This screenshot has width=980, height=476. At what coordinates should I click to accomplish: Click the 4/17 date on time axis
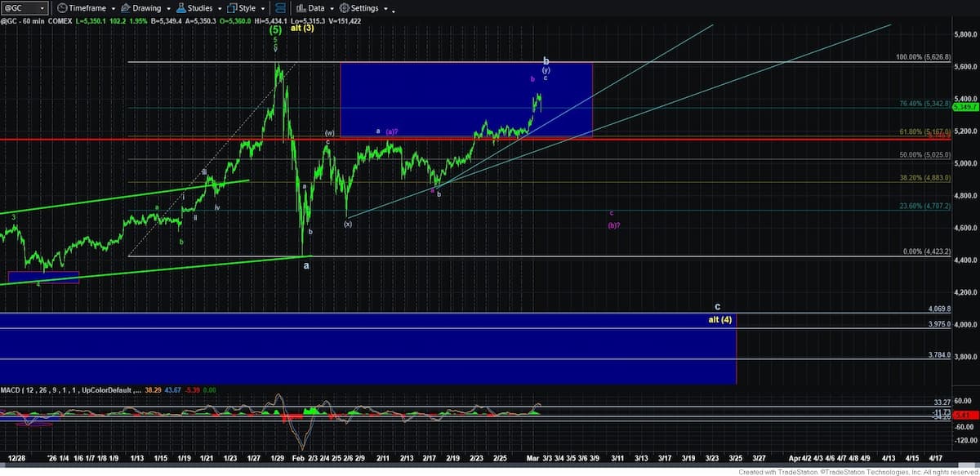pyautogui.click(x=936, y=460)
